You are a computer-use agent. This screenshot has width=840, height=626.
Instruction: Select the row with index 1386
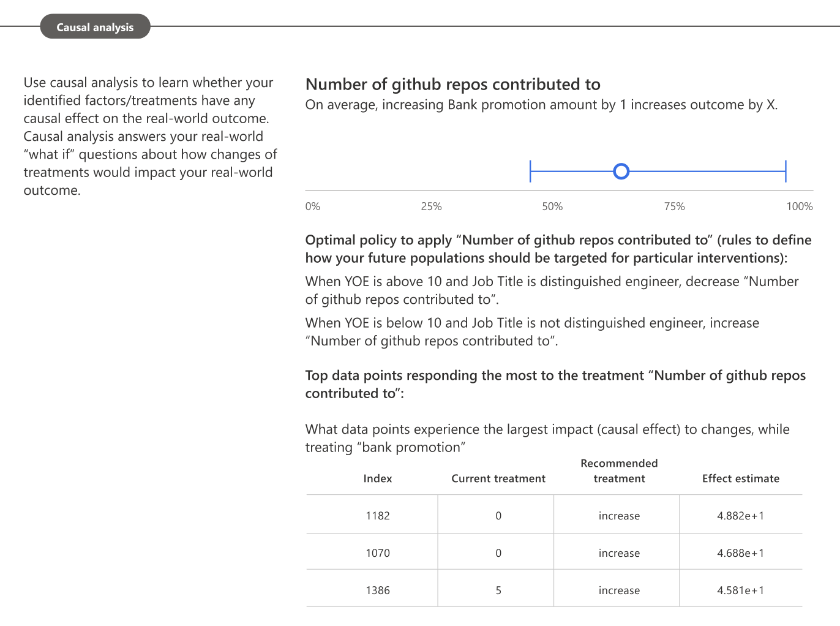tap(377, 590)
